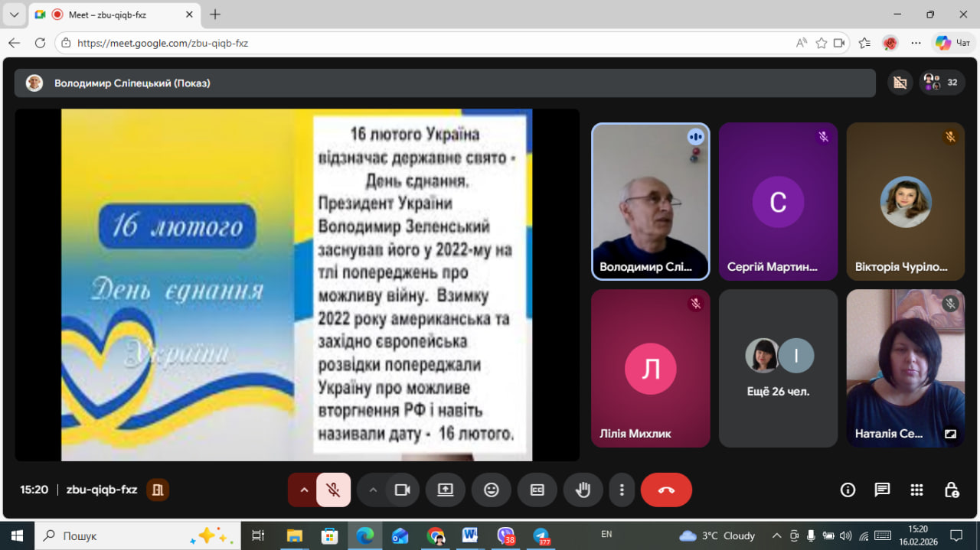Open the Activities grid icon
980x550 pixels.
916,490
